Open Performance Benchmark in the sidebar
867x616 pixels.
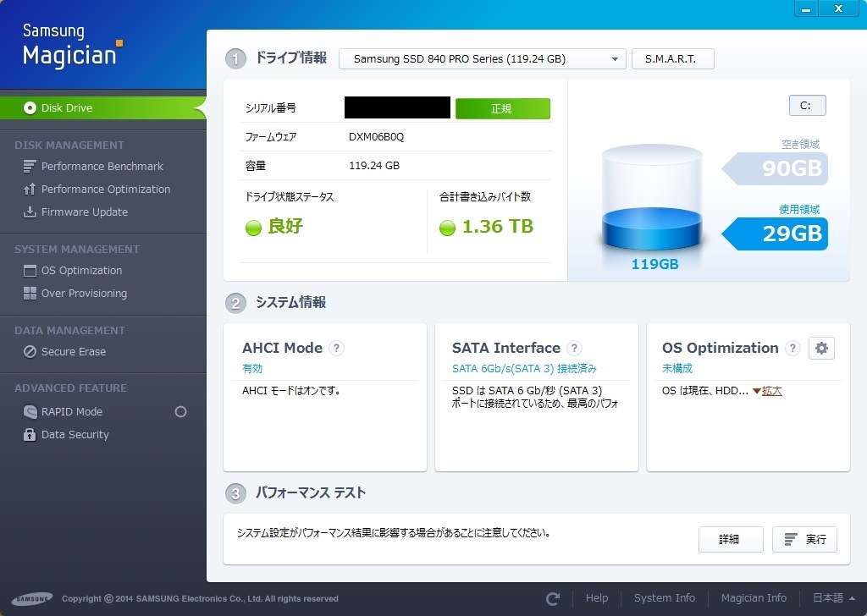102,167
